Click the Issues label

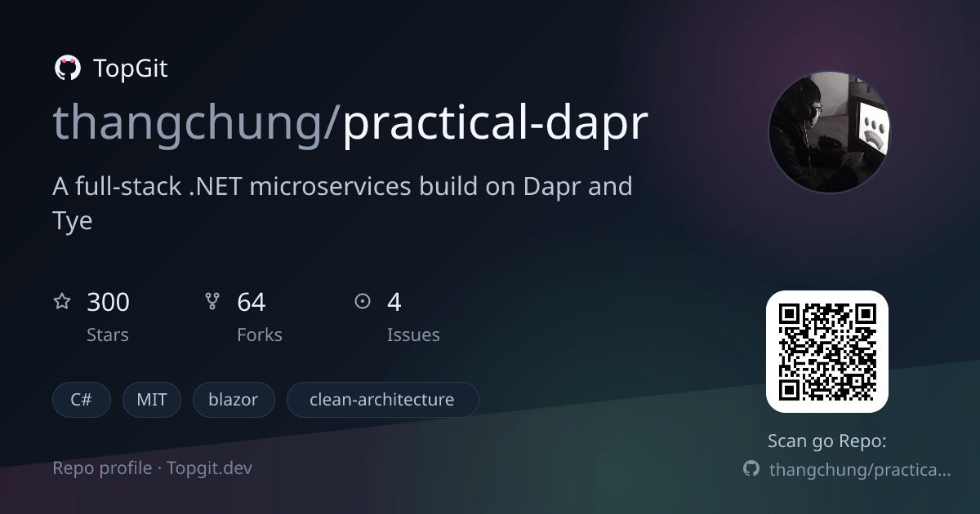[413, 335]
